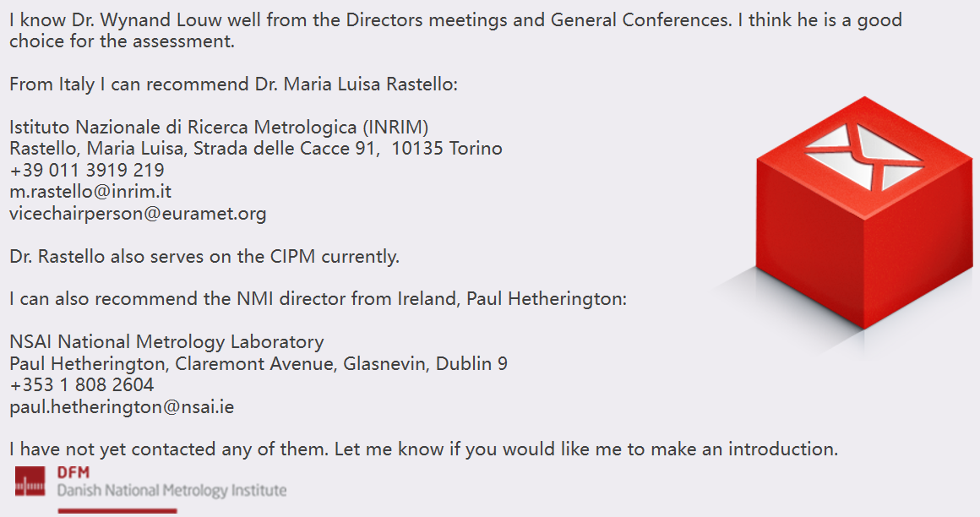The width and height of the screenshot is (980, 517).
Task: Click Paul Hetherington in the recommendation sentence
Action: 547,299
